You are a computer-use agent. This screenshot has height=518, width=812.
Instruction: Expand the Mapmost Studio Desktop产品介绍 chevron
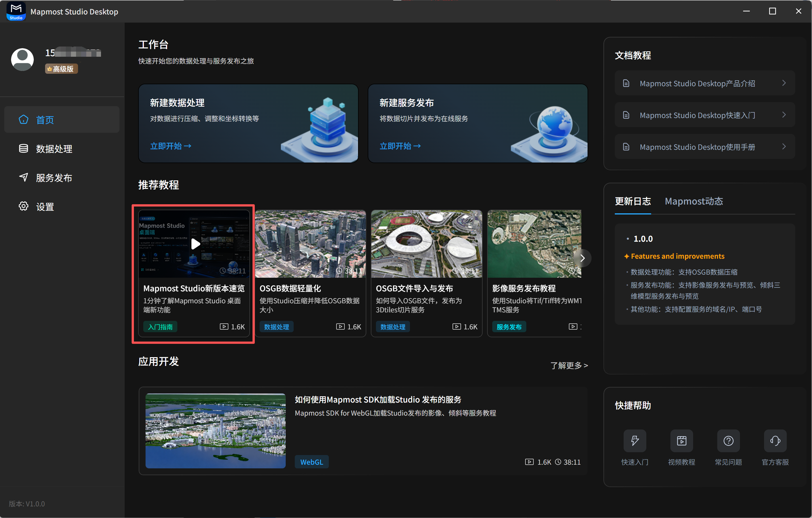pos(784,83)
